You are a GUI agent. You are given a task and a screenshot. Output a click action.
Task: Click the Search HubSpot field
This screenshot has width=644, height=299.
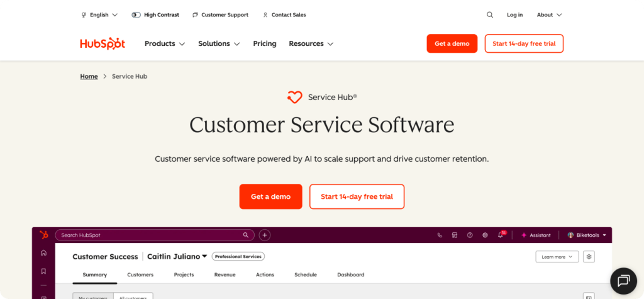pos(155,235)
